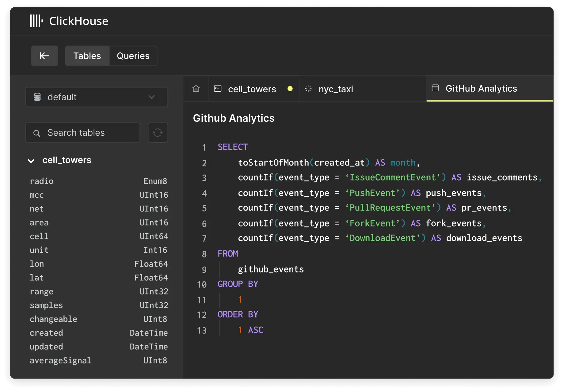Open the default database dropdown
Image resolution: width=564 pixels, height=392 pixels.
click(97, 97)
